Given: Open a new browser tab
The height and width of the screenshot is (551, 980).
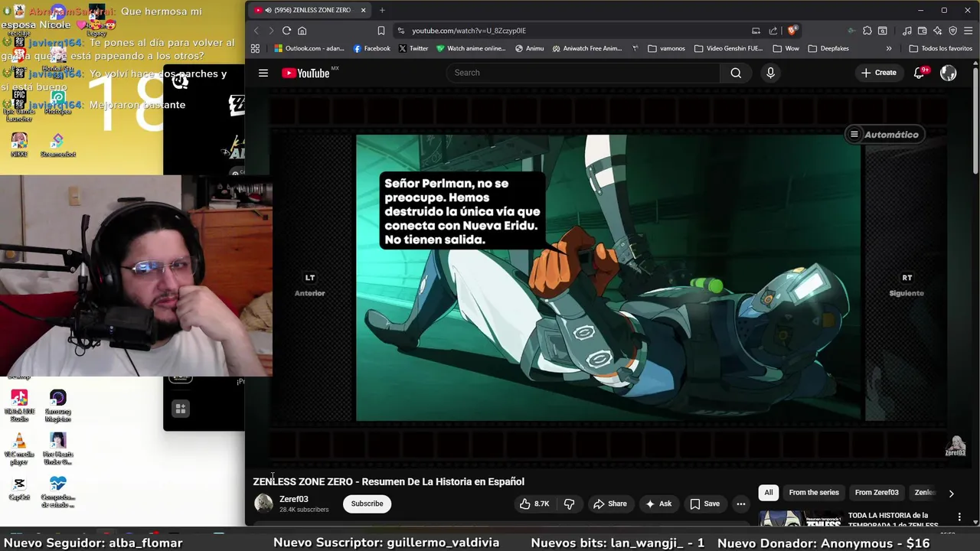Looking at the screenshot, I should (382, 10).
